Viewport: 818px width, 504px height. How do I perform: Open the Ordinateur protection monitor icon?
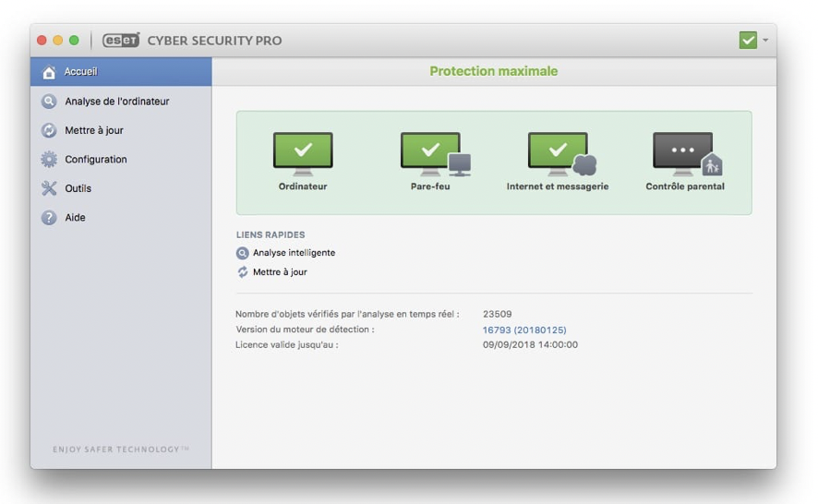[x=303, y=154]
